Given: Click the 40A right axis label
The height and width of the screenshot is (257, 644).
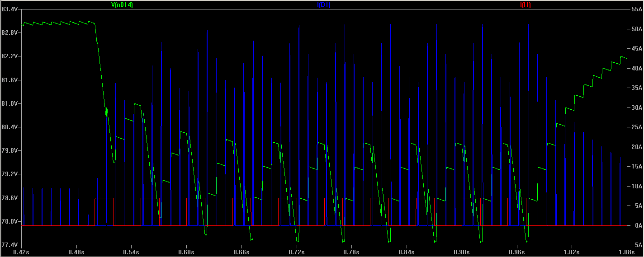Looking at the screenshot, I should pyautogui.click(x=637, y=68).
